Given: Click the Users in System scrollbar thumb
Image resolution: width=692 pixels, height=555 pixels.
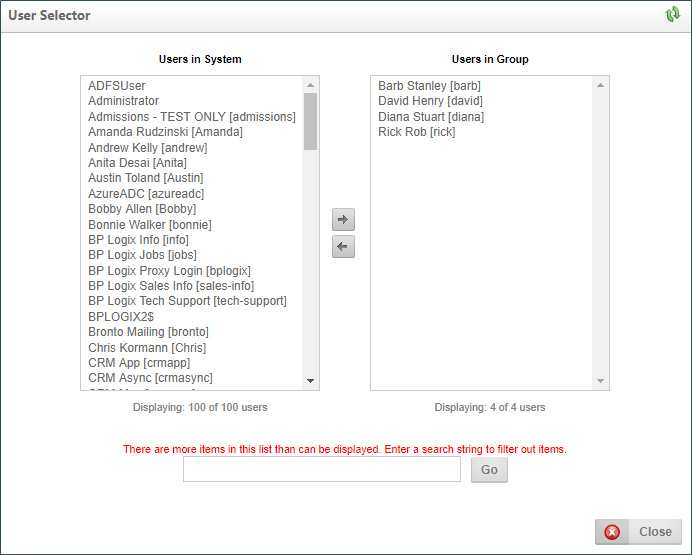Looking at the screenshot, I should [310, 120].
